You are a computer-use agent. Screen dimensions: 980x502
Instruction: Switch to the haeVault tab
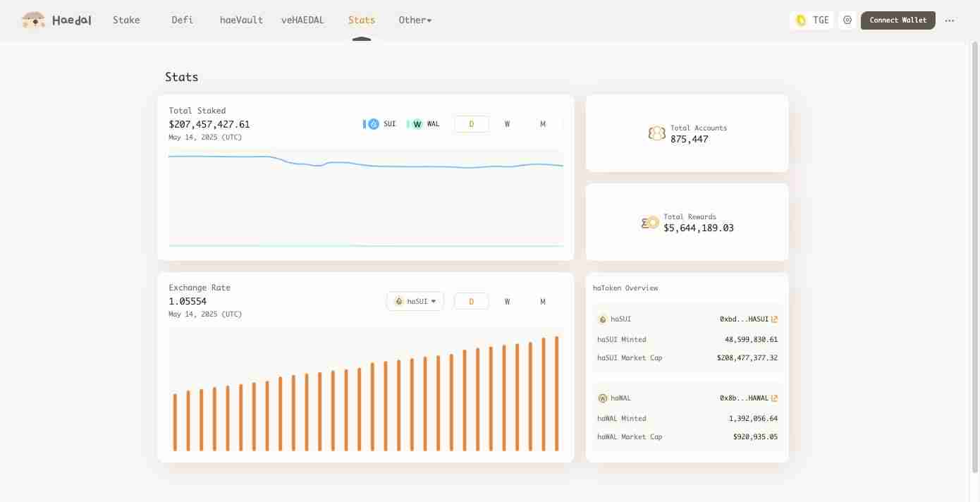241,20
